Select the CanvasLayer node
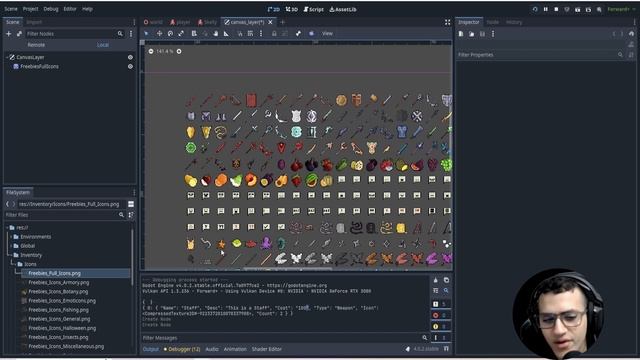Viewport: 640px width, 360px height. 30,58
